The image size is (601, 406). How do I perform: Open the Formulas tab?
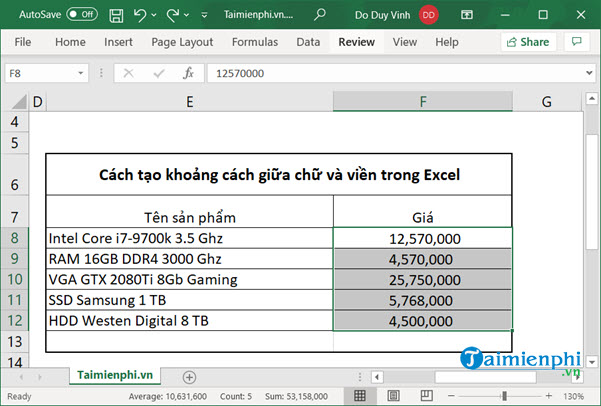click(255, 42)
